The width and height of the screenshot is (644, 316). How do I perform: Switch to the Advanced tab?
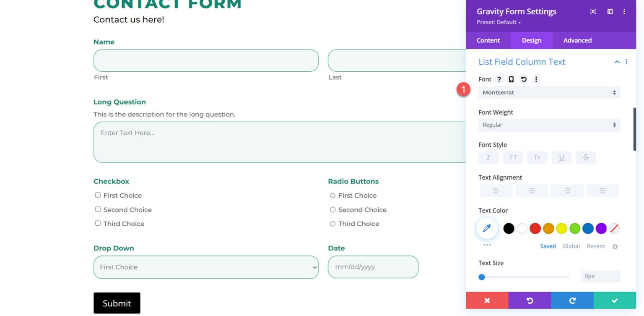577,40
